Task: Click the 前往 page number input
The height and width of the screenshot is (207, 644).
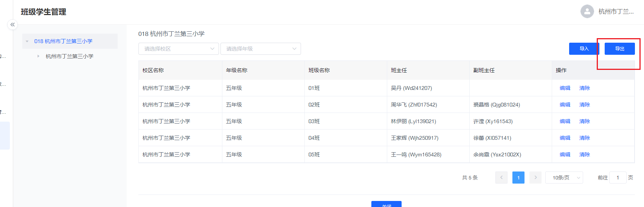Action: click(618, 178)
